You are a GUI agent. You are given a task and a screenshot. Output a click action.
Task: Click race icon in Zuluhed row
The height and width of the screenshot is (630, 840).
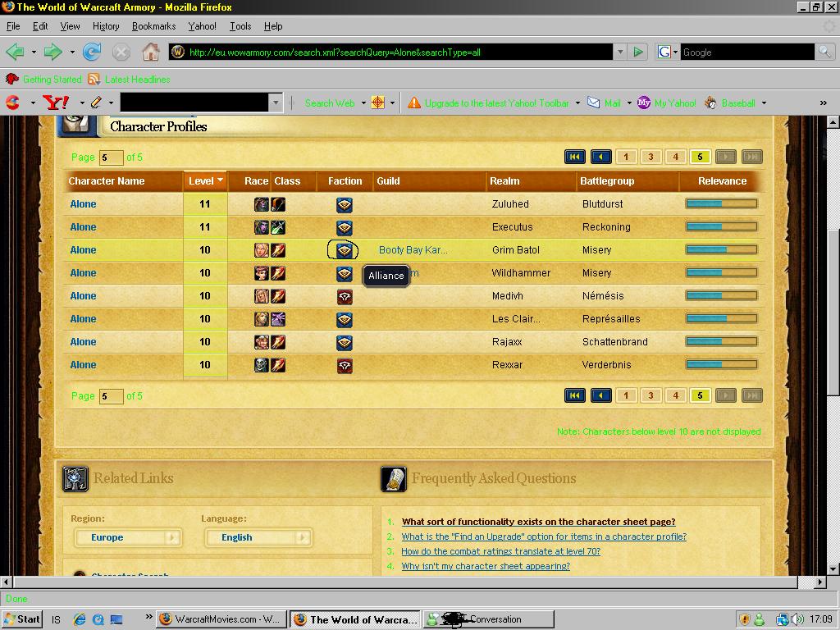(262, 204)
